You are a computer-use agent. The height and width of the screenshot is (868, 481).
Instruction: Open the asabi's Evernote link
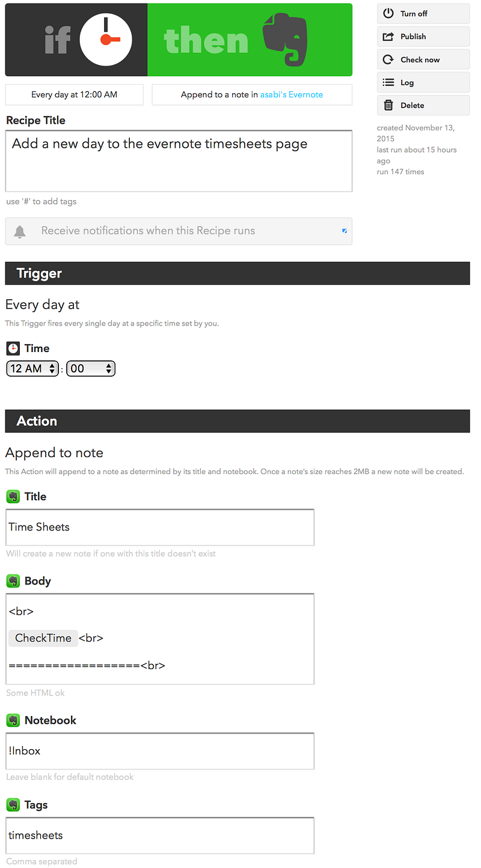pyautogui.click(x=292, y=94)
